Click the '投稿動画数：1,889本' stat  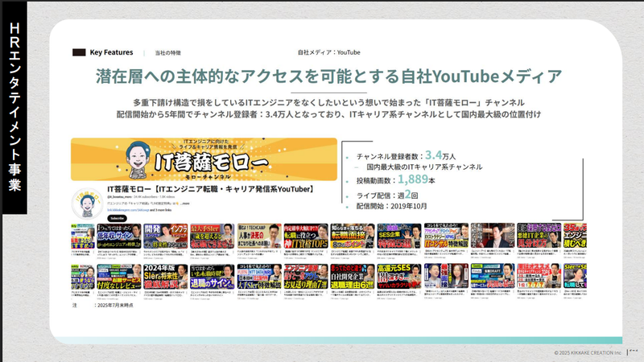tap(396, 179)
